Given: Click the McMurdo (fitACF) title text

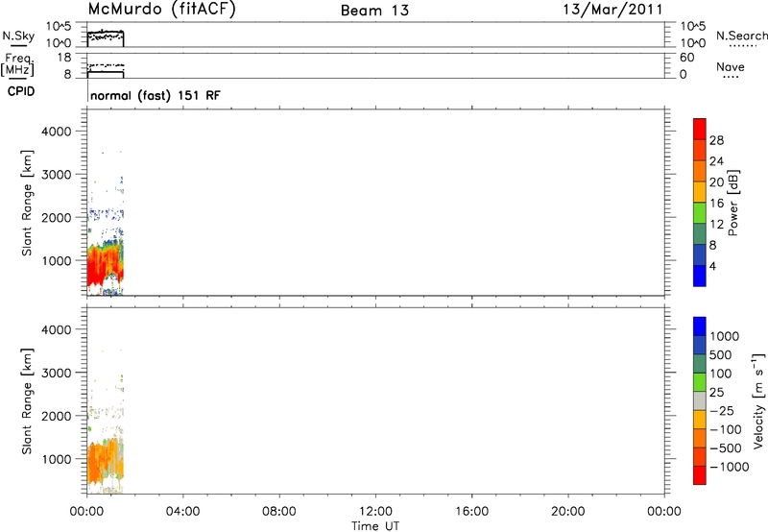Looking at the screenshot, I should pyautogui.click(x=161, y=10).
